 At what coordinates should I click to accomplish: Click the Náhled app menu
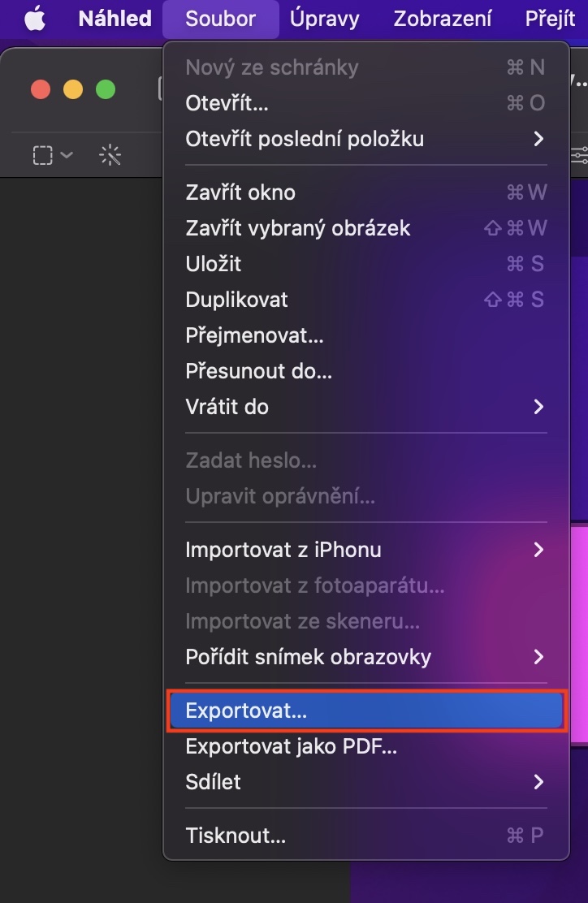pyautogui.click(x=115, y=19)
